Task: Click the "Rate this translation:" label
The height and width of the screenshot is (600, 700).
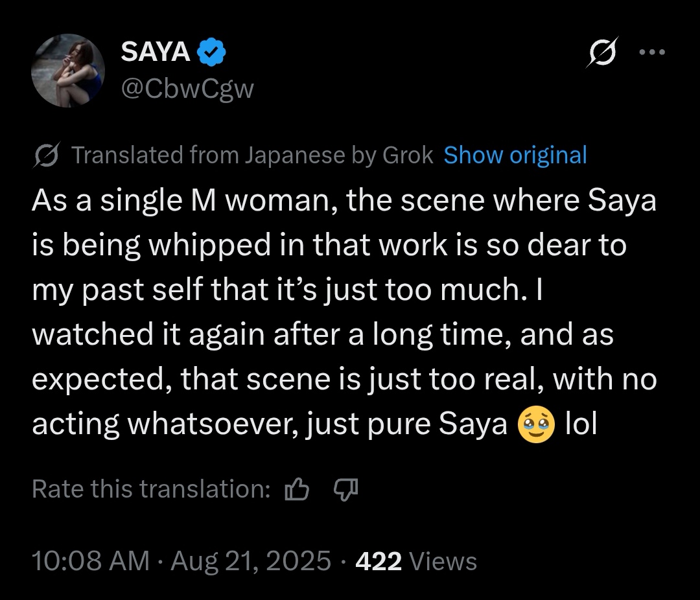Action: click(x=151, y=489)
